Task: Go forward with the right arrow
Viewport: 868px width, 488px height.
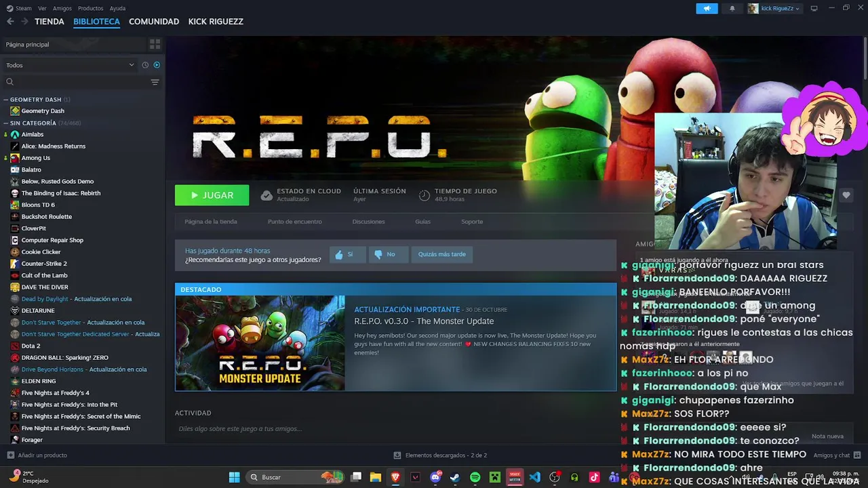Action: coord(24,22)
